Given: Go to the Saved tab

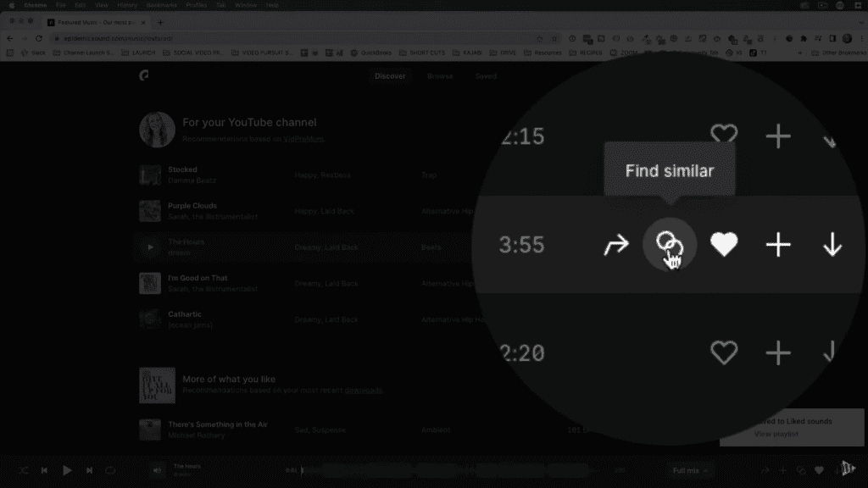Looking at the screenshot, I should tap(486, 75).
